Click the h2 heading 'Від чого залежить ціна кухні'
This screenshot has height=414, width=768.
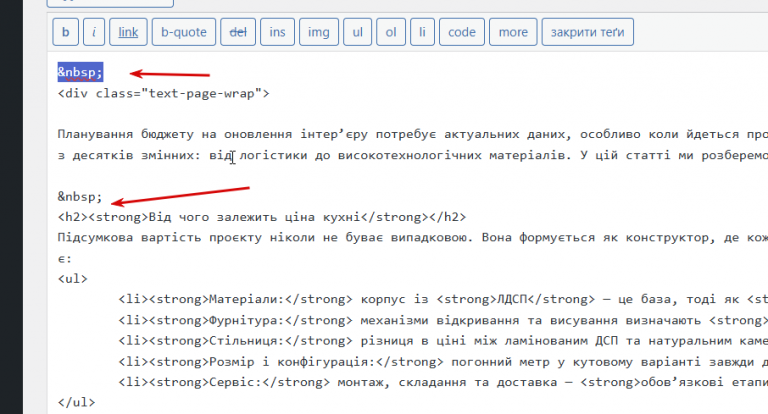click(262, 217)
